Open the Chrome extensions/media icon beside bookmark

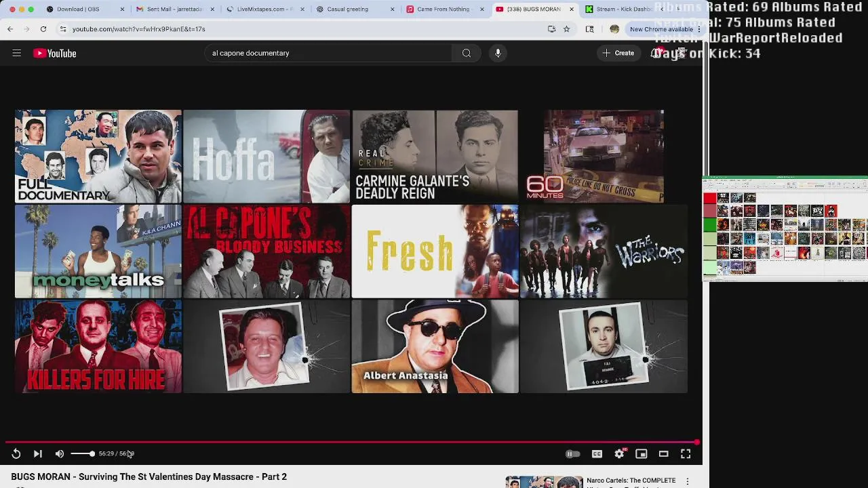click(x=589, y=29)
